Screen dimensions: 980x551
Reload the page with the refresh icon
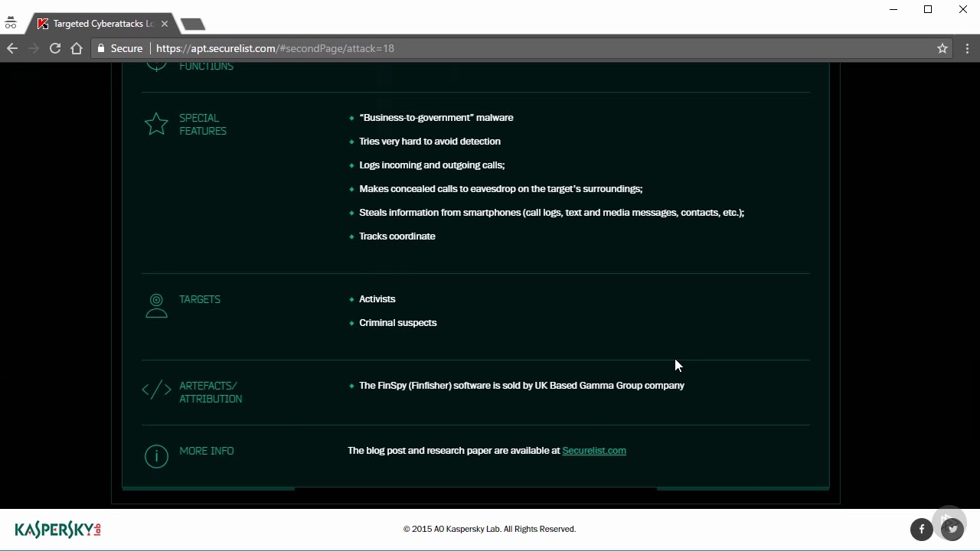(x=55, y=48)
